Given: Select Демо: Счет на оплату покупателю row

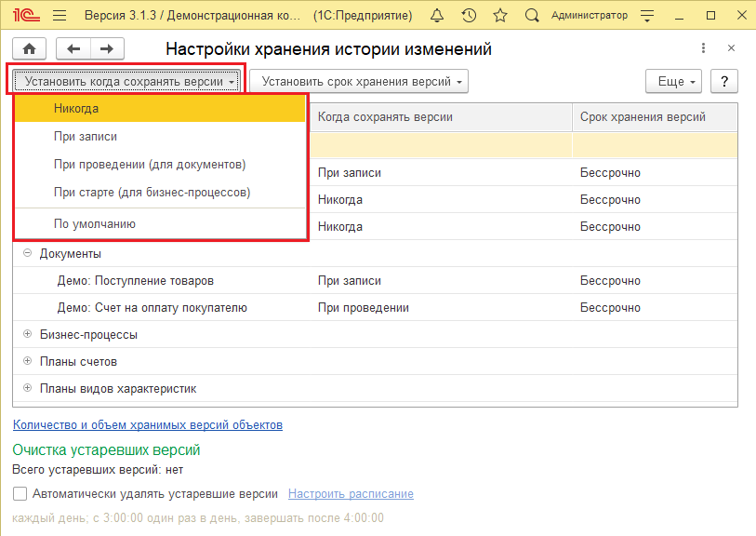Looking at the screenshot, I should [x=375, y=308].
